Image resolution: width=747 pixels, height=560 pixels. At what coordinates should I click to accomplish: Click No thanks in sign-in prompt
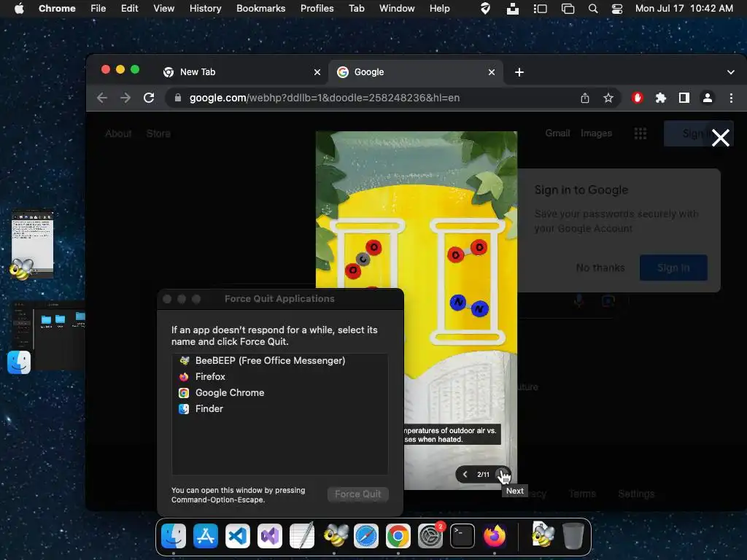(x=600, y=268)
